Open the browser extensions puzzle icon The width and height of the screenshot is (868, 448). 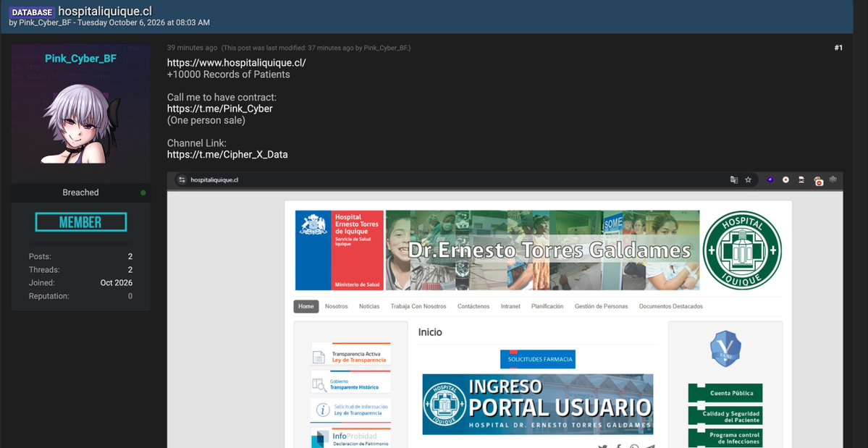833,179
